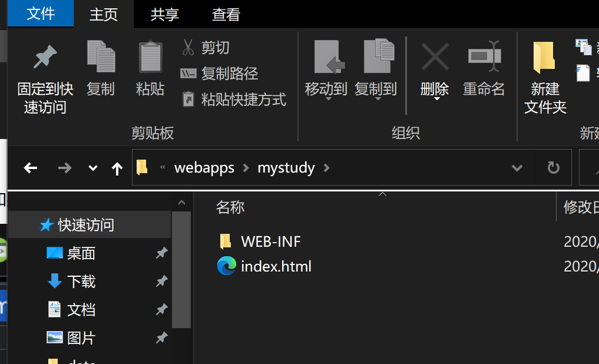Navigate back with the left arrow
The width and height of the screenshot is (599, 364).
[x=31, y=168]
